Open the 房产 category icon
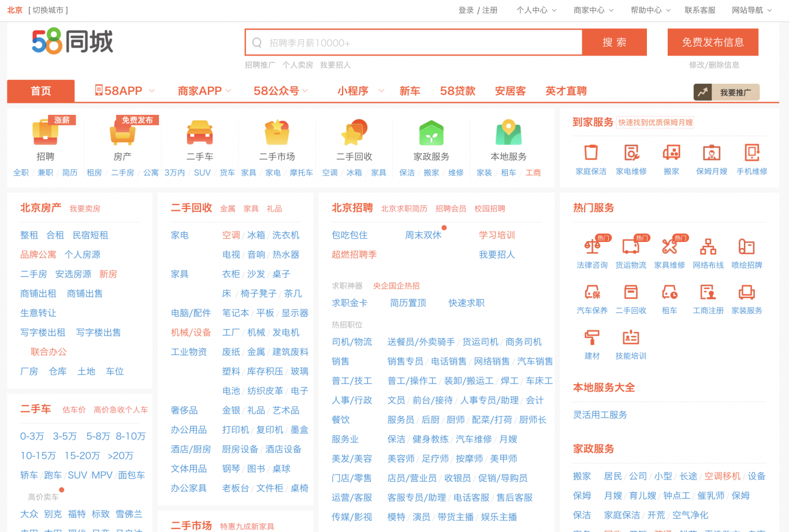Image resolution: width=789 pixels, height=532 pixels. [x=122, y=133]
